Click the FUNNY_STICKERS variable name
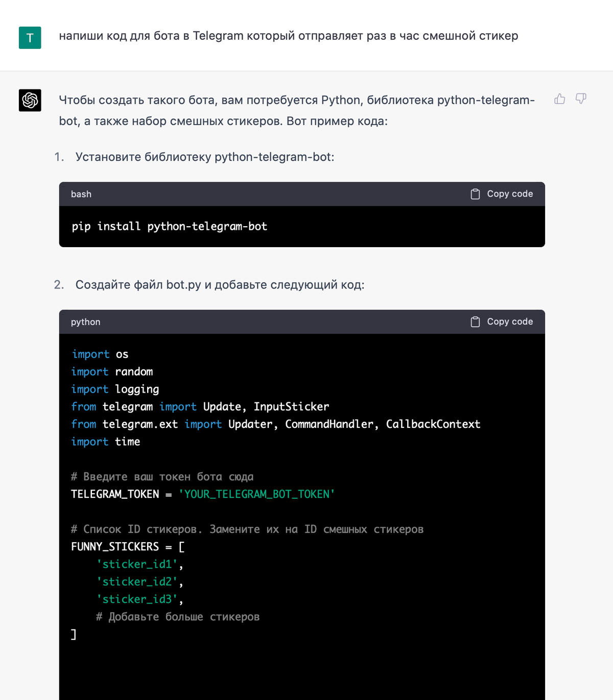The width and height of the screenshot is (613, 700). click(115, 547)
